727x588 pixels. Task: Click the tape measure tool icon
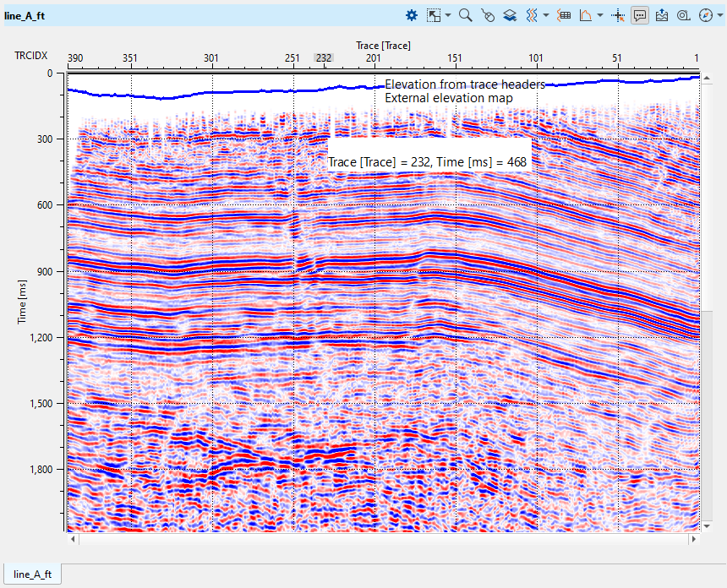(684, 15)
